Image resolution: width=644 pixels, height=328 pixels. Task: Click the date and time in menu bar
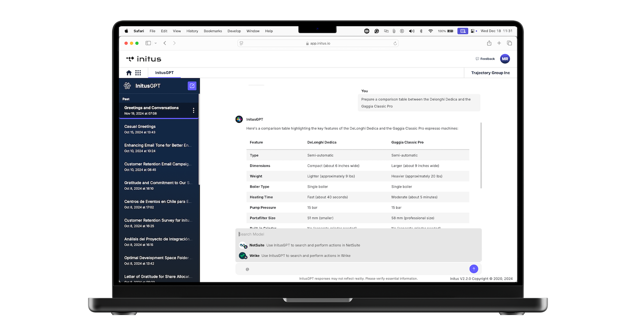pos(496,31)
